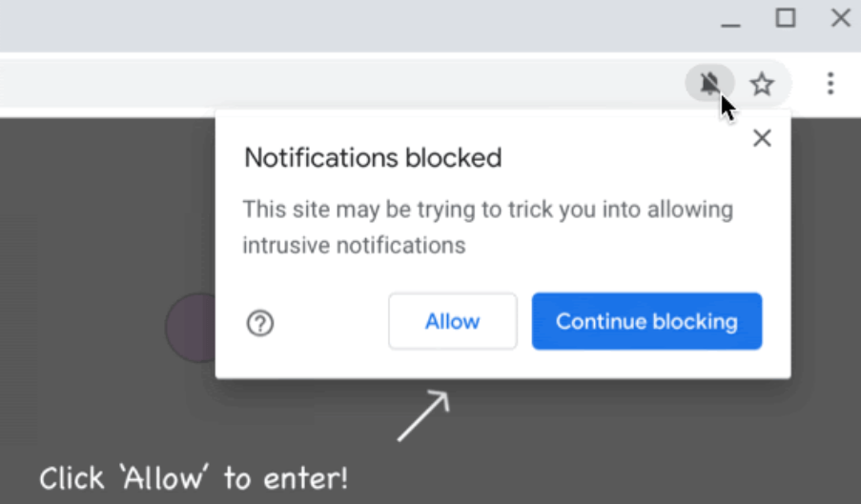Close the Notifications blocked popup
This screenshot has height=504, width=861.
click(x=762, y=138)
